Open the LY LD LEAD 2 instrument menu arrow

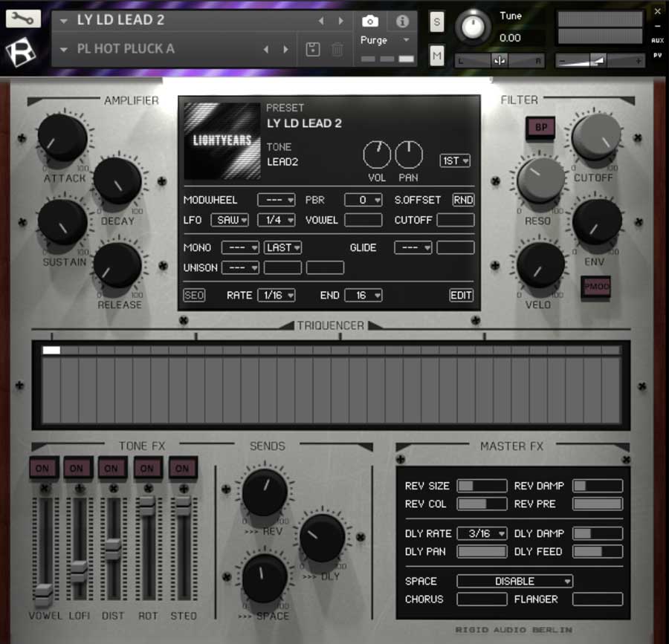(x=64, y=21)
